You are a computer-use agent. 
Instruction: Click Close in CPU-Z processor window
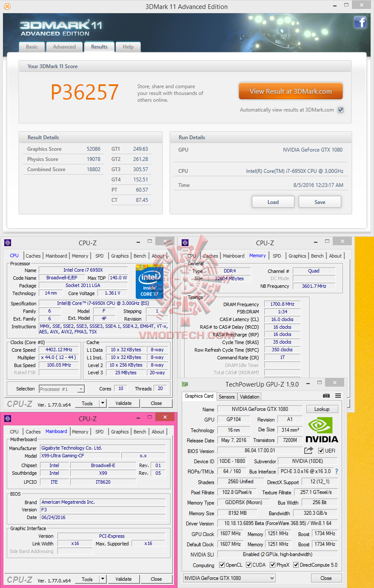point(156,403)
